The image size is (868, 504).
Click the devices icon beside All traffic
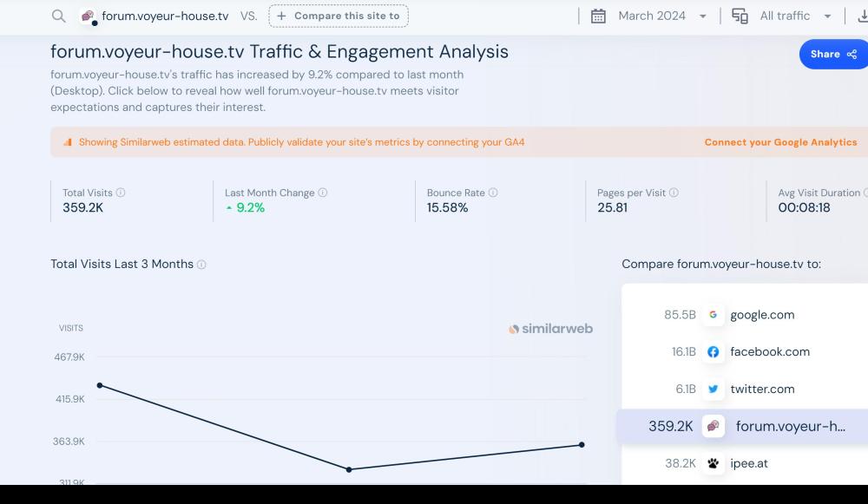click(x=740, y=16)
